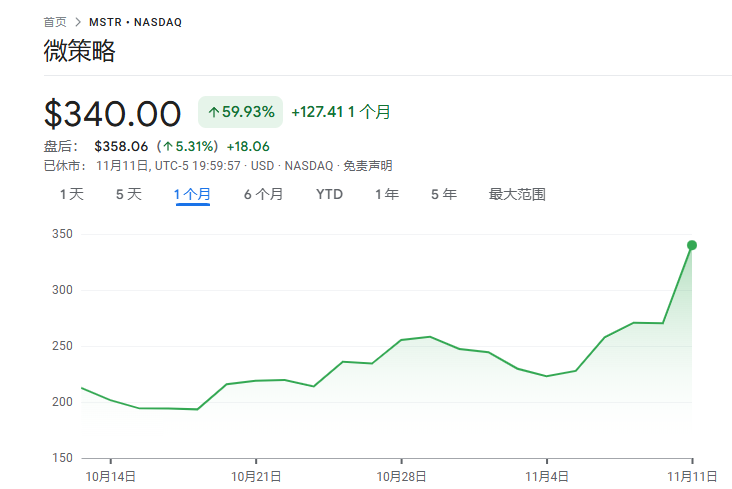The width and height of the screenshot is (732, 489).
Task: Select the 5天 range tab
Action: click(129, 194)
